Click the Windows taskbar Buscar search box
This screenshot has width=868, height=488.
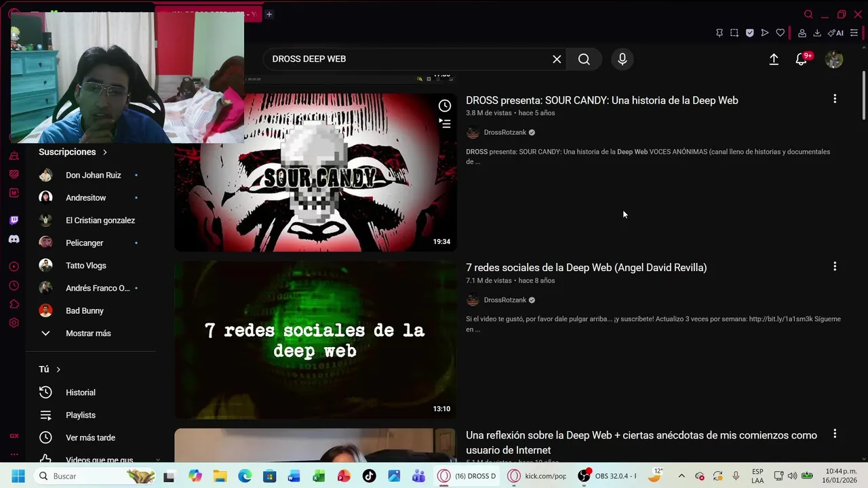click(x=95, y=476)
